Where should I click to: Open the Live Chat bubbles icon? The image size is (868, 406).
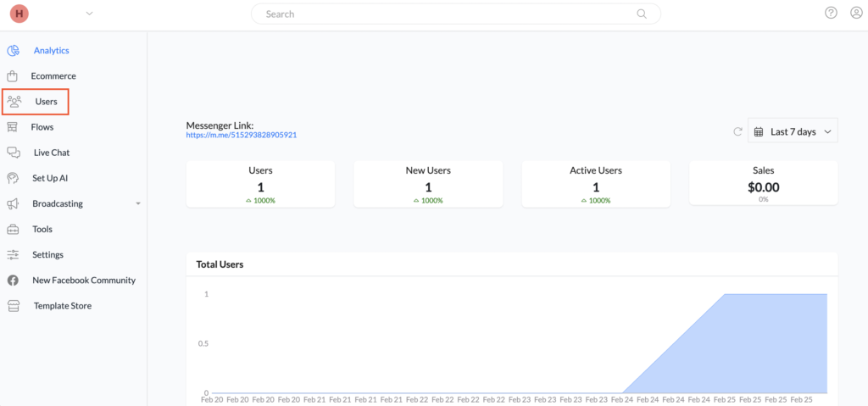[14, 153]
